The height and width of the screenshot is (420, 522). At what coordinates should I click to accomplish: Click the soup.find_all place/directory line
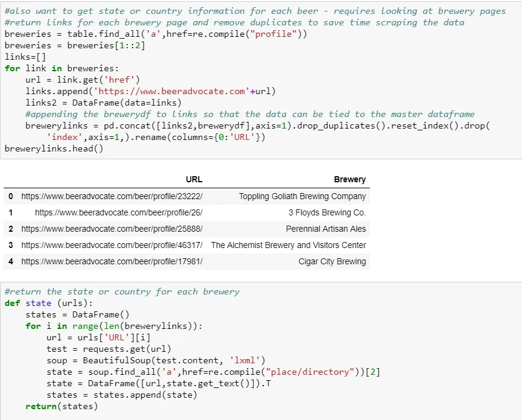[213, 372]
